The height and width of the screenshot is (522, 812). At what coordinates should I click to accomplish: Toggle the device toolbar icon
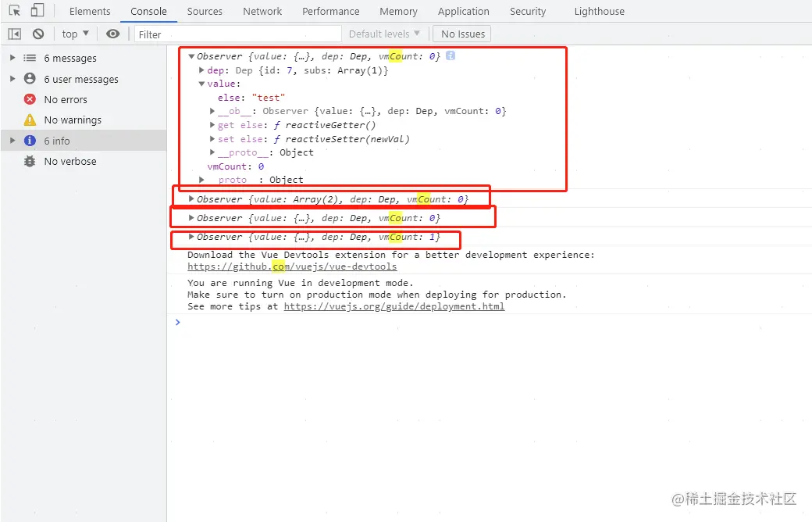click(37, 10)
